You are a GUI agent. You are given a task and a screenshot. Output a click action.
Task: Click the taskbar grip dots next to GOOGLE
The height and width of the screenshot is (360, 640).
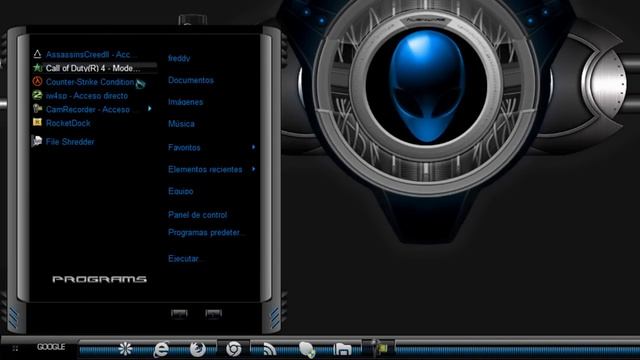tap(15, 348)
